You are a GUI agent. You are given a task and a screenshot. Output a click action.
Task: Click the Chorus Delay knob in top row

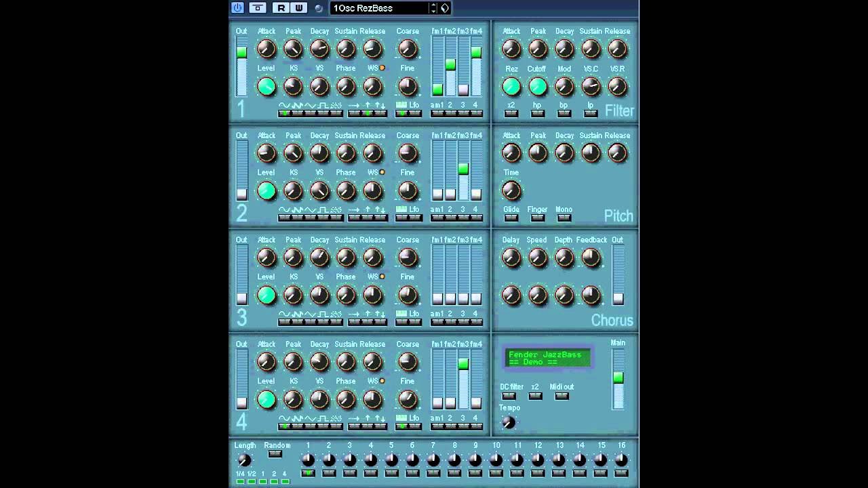pos(511,258)
